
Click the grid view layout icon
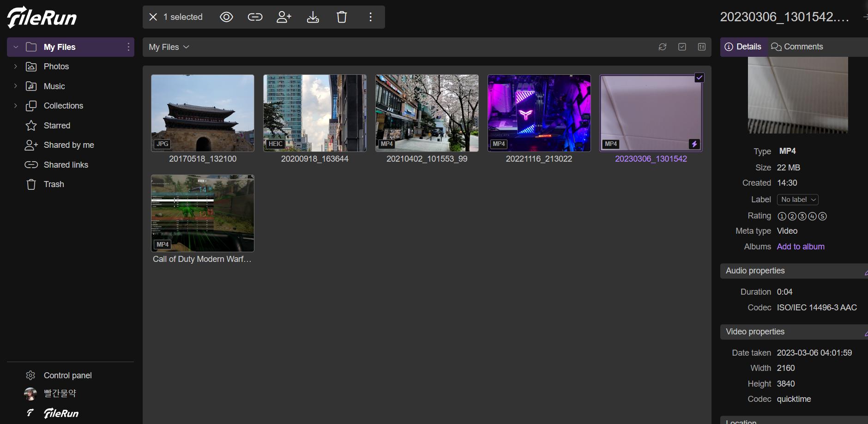point(702,47)
